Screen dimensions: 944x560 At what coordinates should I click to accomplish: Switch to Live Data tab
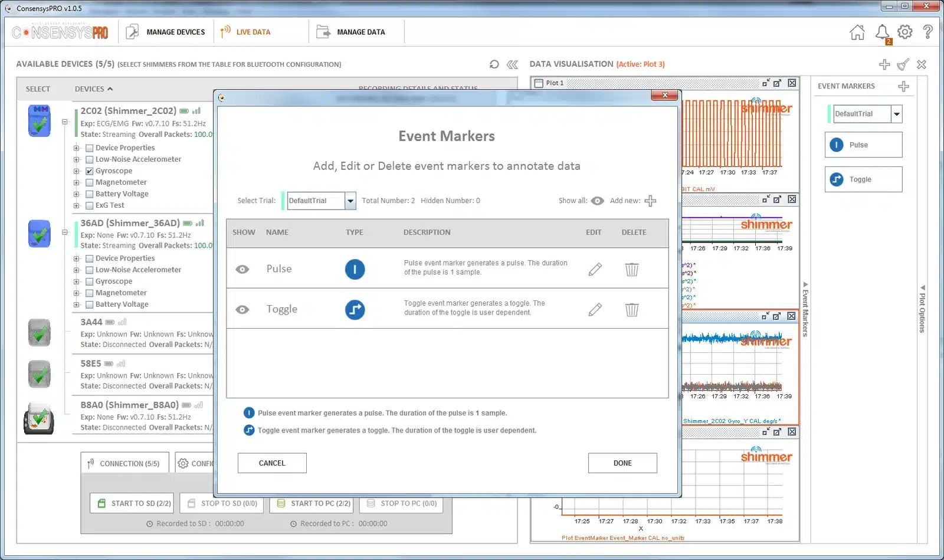(245, 32)
